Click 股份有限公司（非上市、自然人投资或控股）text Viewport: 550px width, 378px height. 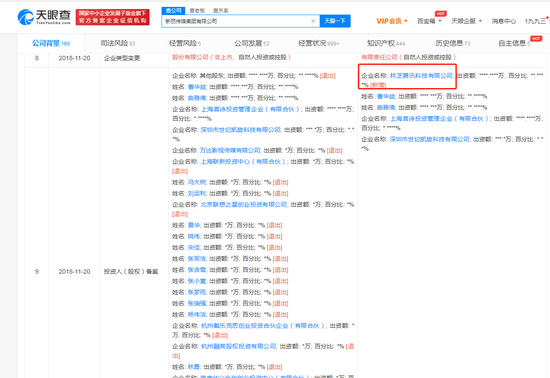[232, 57]
